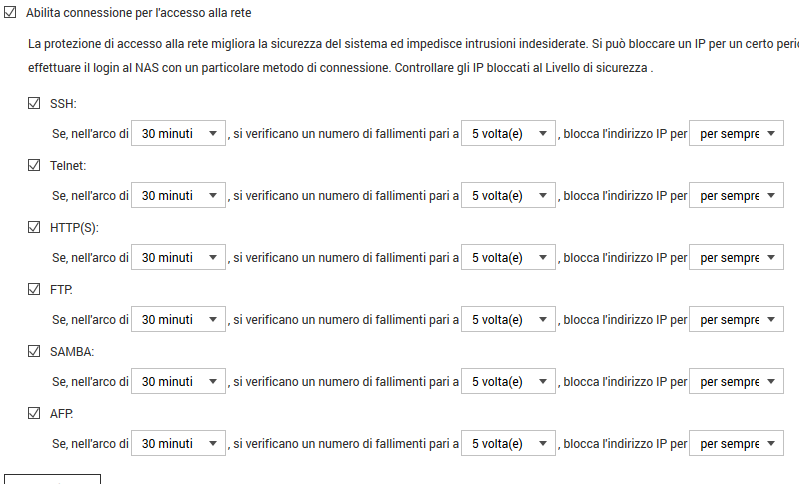The height and width of the screenshot is (484, 799).
Task: Expand the HTTP(S) block duration dropdown
Action: [736, 258]
